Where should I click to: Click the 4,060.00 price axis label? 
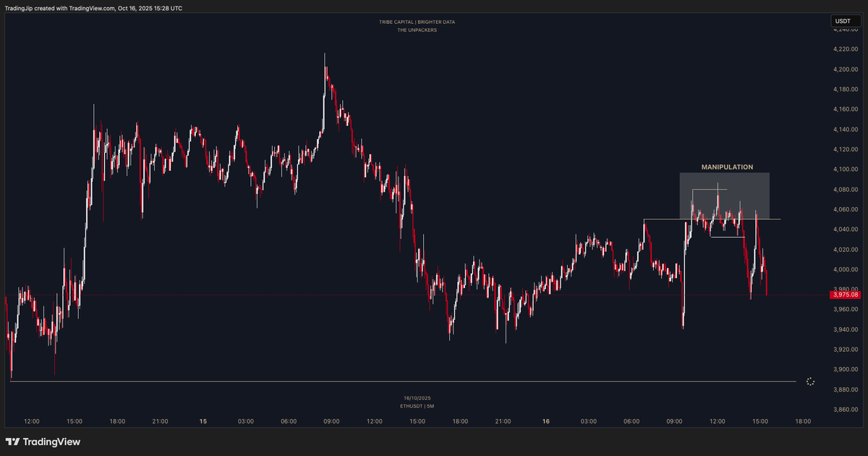coord(845,209)
